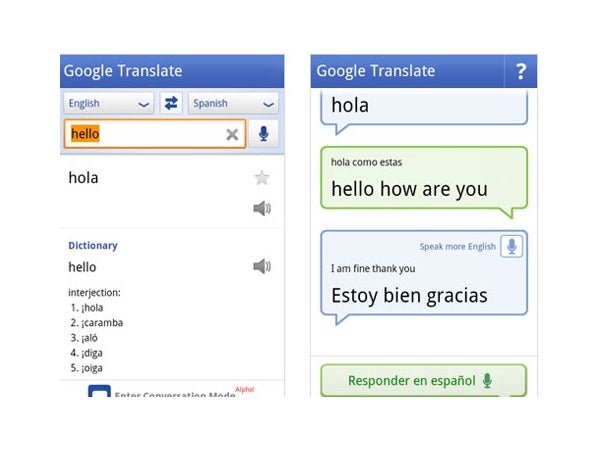Swap the English and Spanish languages
Screen dimensions: 600x450
pos(171,103)
